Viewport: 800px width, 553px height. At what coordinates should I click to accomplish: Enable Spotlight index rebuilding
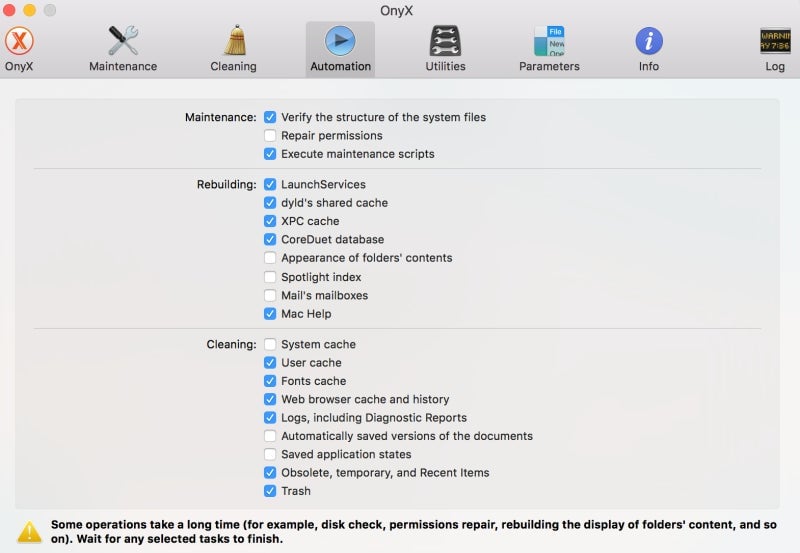(x=270, y=277)
